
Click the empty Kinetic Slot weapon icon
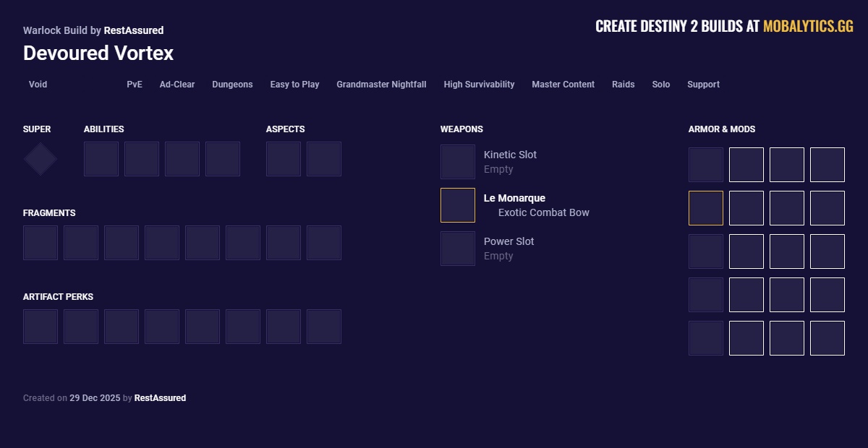[458, 162]
